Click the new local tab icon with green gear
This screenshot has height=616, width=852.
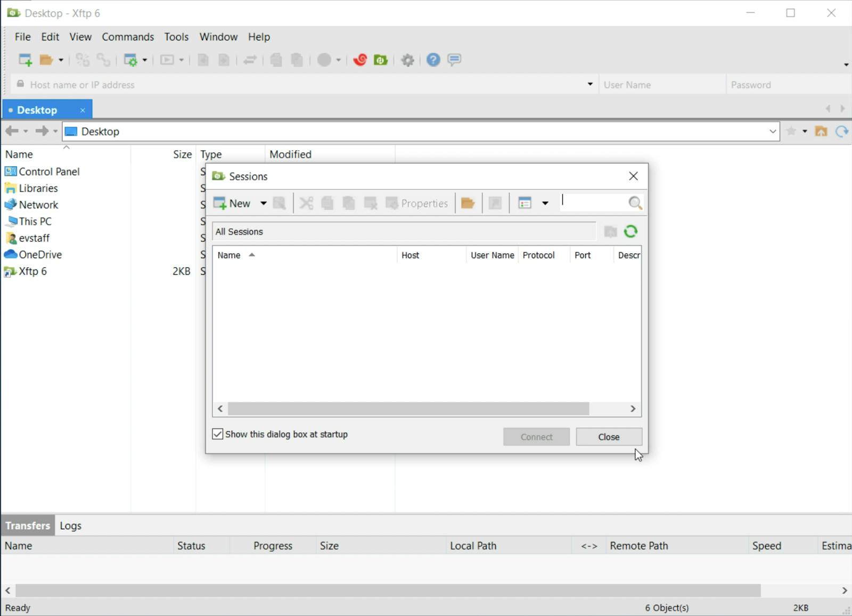pyautogui.click(x=130, y=60)
